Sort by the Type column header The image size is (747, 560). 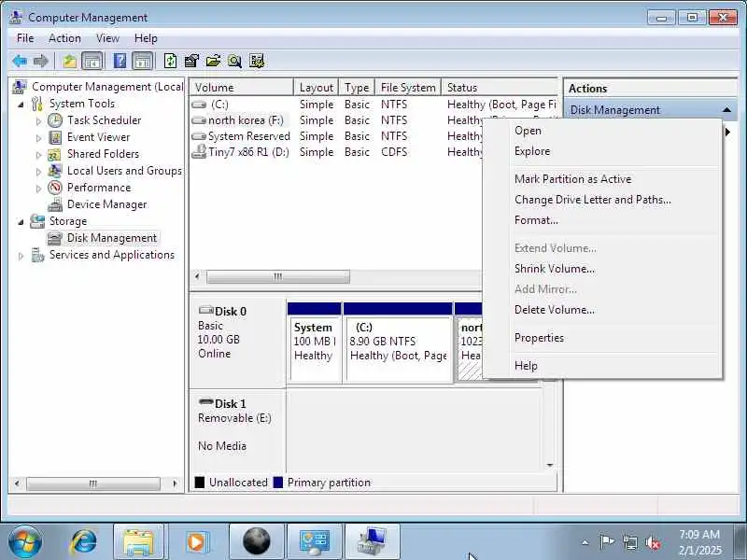point(357,88)
